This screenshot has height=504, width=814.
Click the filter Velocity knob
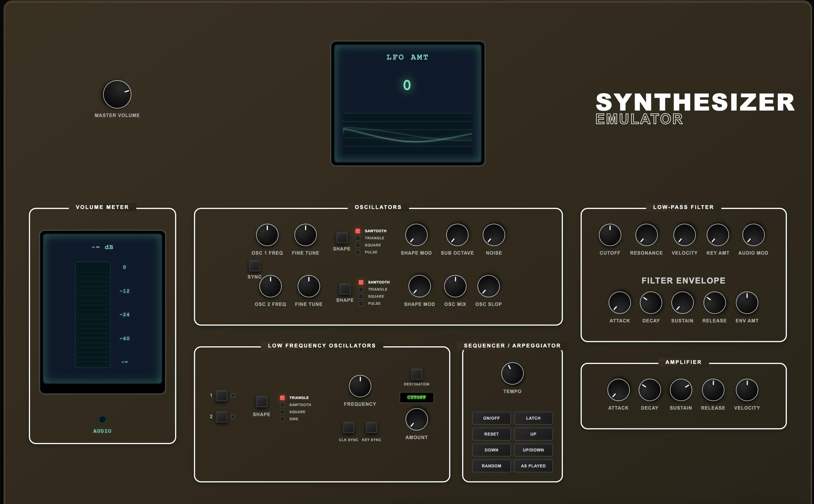pyautogui.click(x=684, y=235)
